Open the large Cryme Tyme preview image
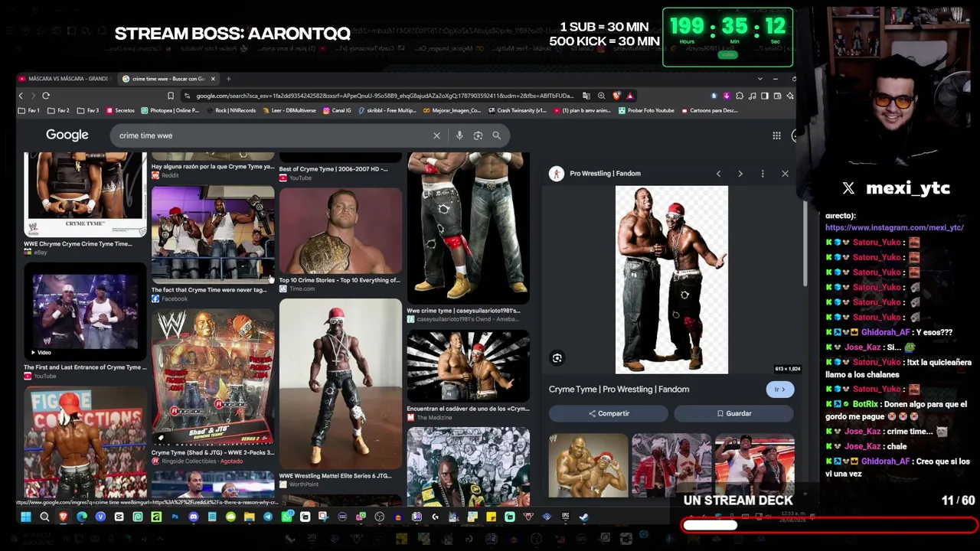Screen dimensions: 980x551 click(671, 280)
